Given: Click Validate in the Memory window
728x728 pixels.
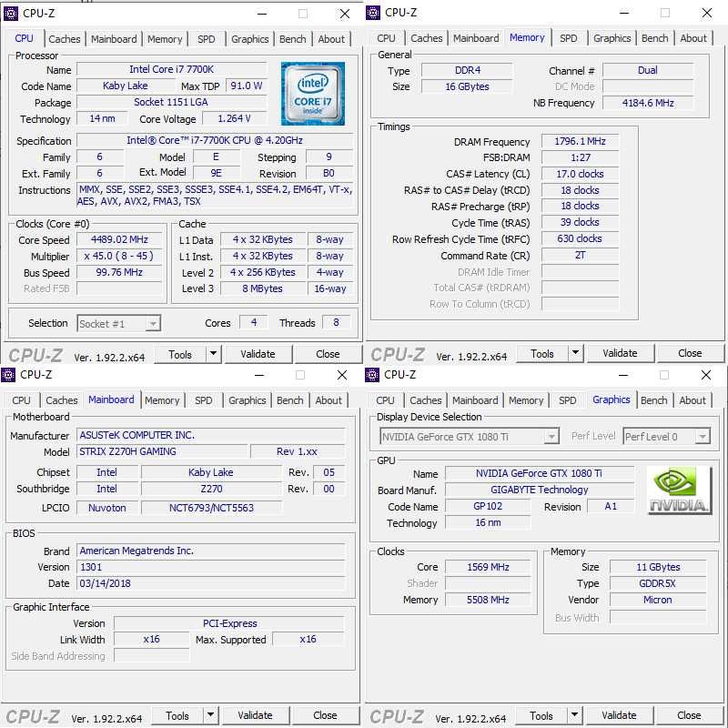Looking at the screenshot, I should point(620,353).
